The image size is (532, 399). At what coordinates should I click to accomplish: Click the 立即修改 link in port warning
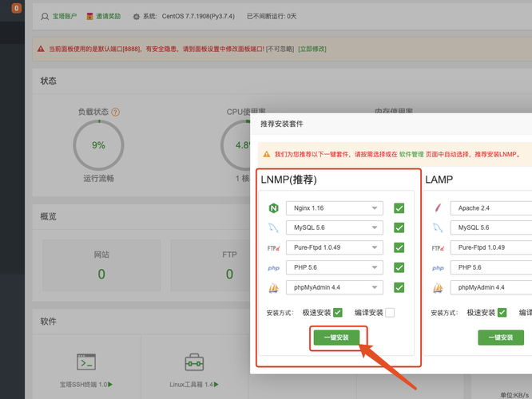point(312,49)
